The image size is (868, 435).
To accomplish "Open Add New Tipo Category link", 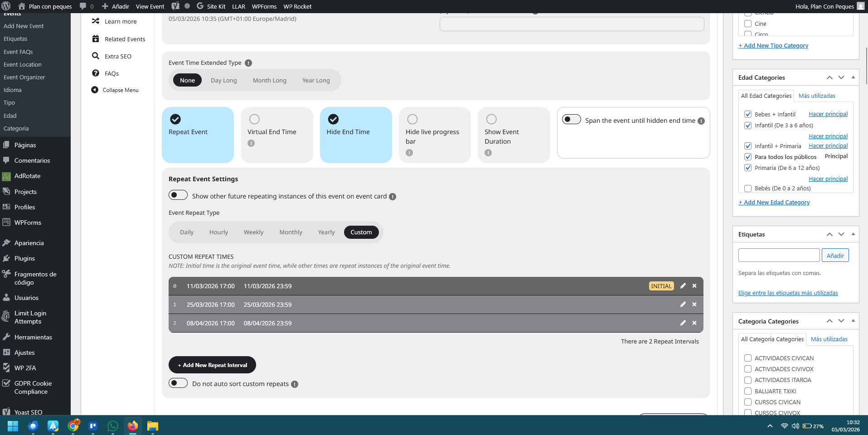I will pyautogui.click(x=773, y=45).
